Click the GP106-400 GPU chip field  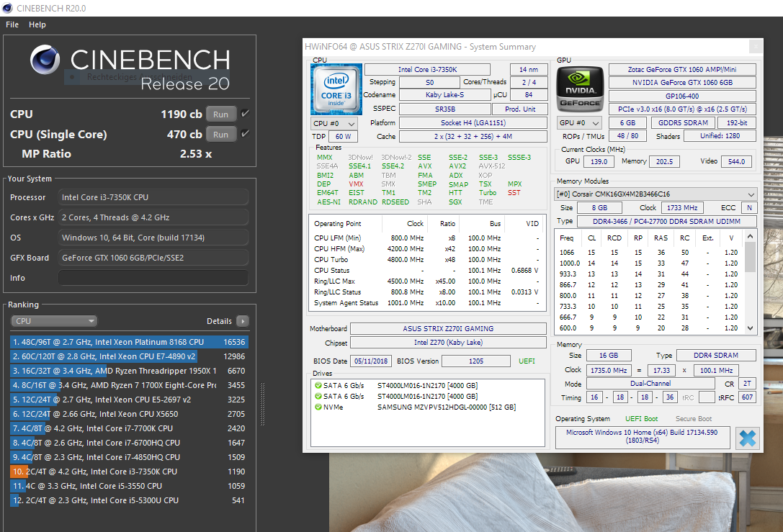[x=682, y=96]
